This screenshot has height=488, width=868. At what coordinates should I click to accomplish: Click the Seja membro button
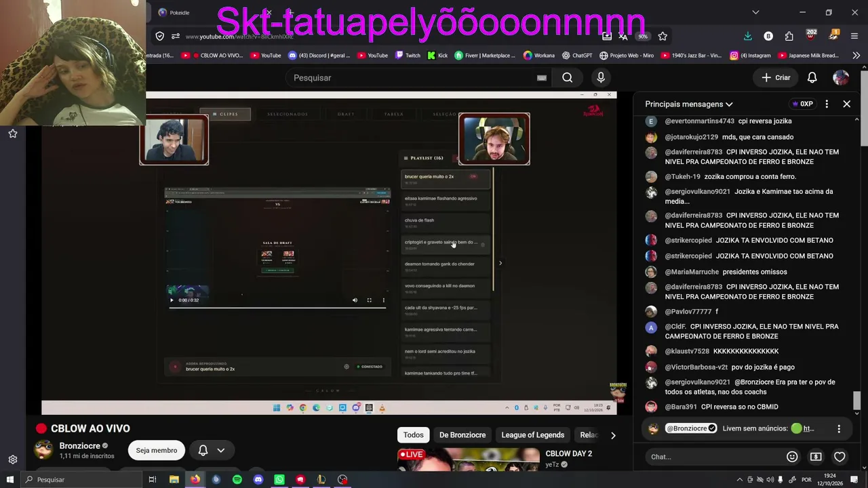tap(157, 450)
